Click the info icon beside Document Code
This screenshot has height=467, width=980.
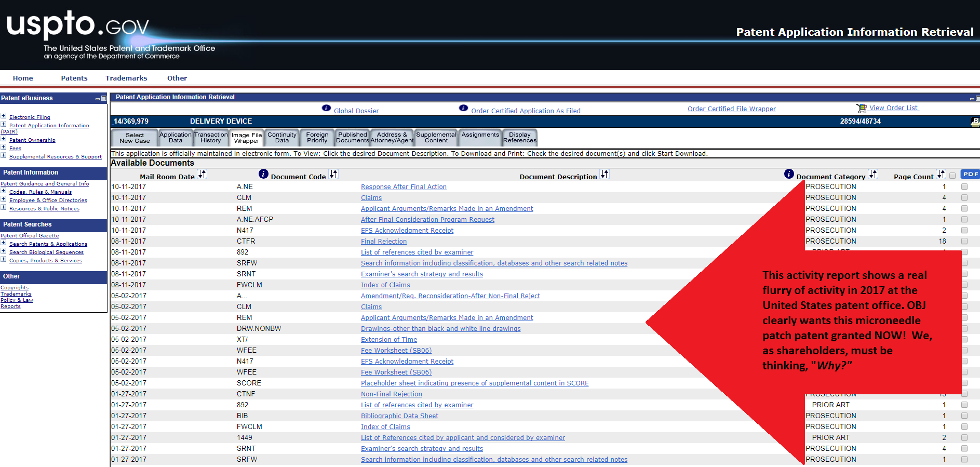coord(263,174)
